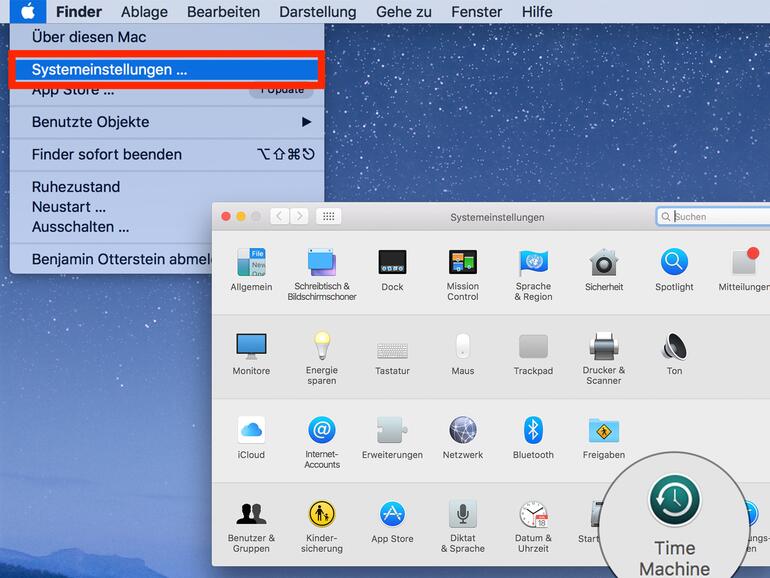This screenshot has width=770, height=578.
Task: Open the Time Machine pane
Action: coord(675,524)
